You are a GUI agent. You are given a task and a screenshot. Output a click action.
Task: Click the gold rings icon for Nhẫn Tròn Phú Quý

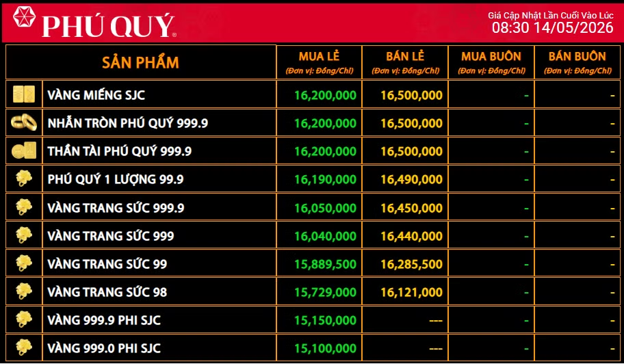click(24, 122)
